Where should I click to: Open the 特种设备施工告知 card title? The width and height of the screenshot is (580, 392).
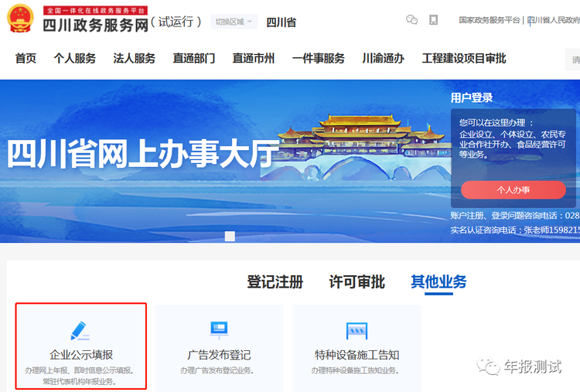357,355
